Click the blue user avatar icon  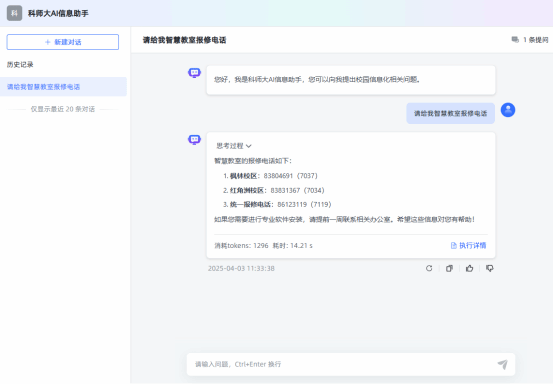508,110
